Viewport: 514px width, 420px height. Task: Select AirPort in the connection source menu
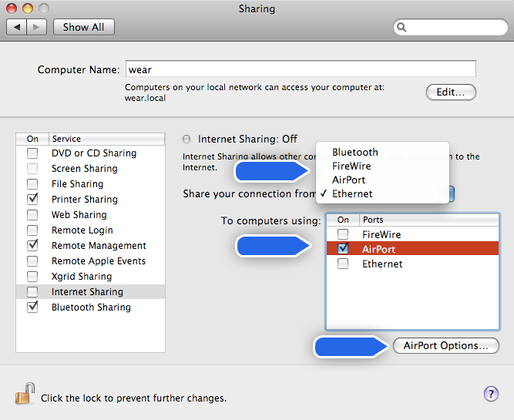click(348, 180)
